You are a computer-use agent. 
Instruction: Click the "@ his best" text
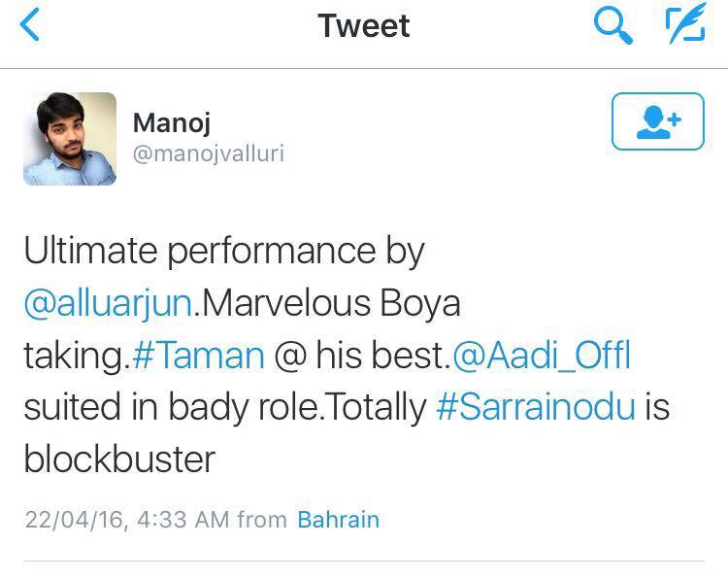click(x=359, y=355)
